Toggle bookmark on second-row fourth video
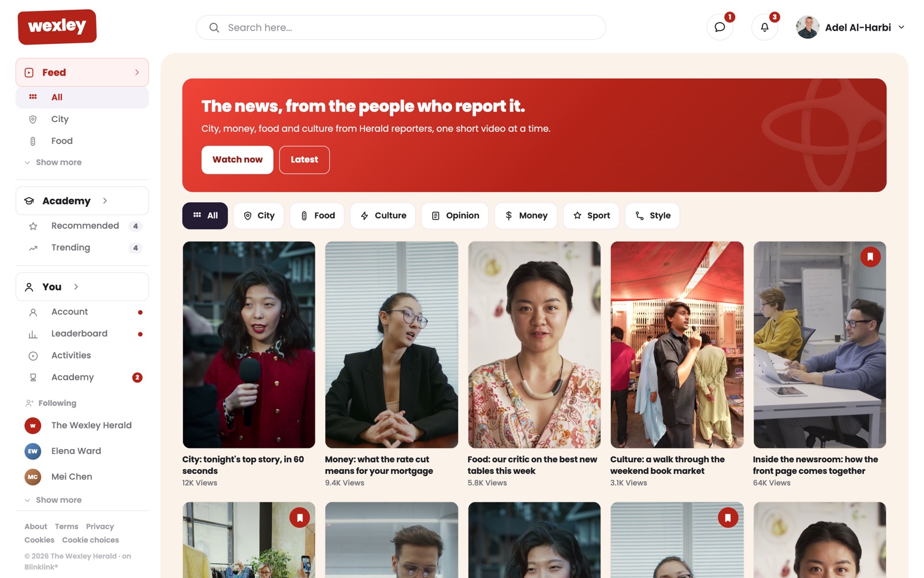The height and width of the screenshot is (578, 924). (x=728, y=517)
